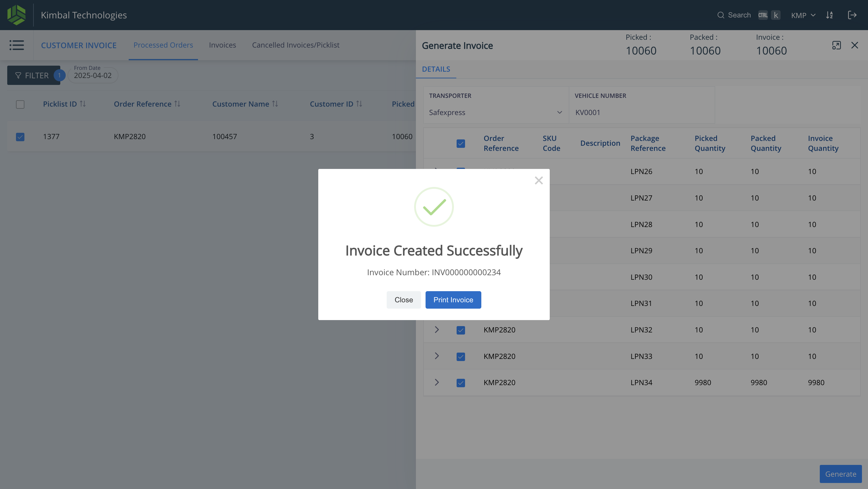
Task: Uncheck the LPN33 row checkbox
Action: coord(461,357)
